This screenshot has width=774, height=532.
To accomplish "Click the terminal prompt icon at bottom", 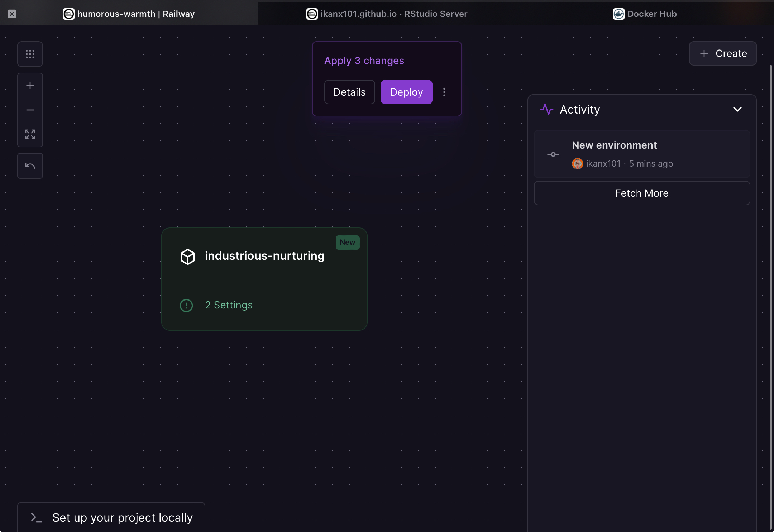I will coord(36,517).
